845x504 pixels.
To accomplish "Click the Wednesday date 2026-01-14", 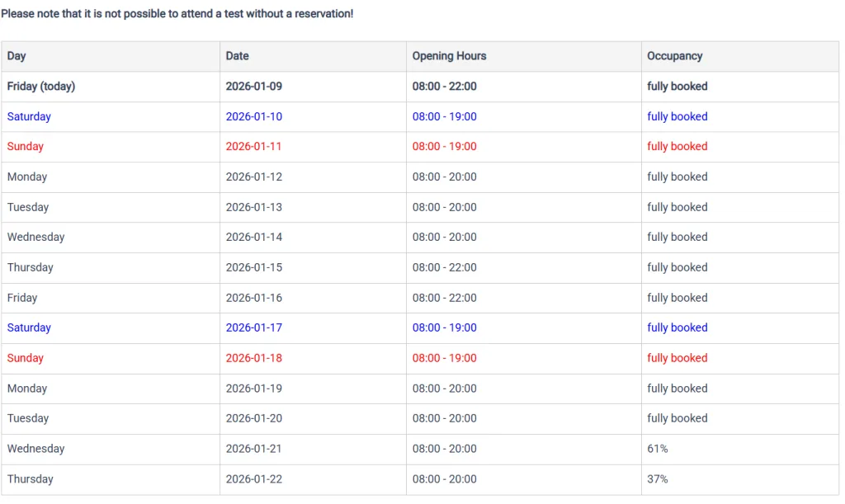I will click(253, 238).
